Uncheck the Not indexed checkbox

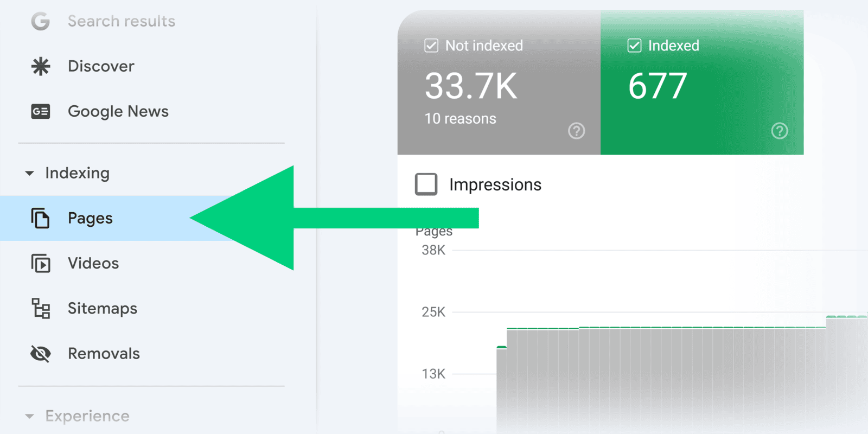tap(431, 46)
